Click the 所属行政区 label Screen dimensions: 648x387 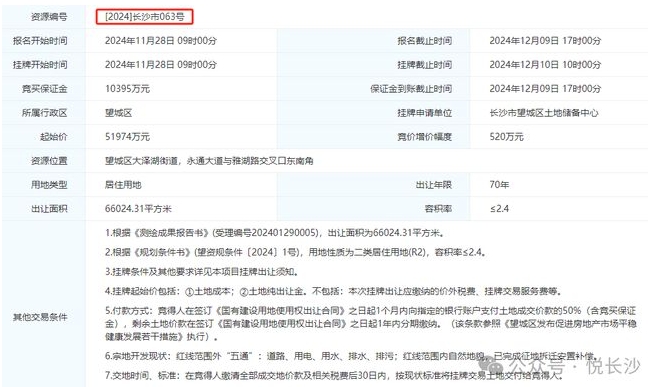[x=44, y=113]
